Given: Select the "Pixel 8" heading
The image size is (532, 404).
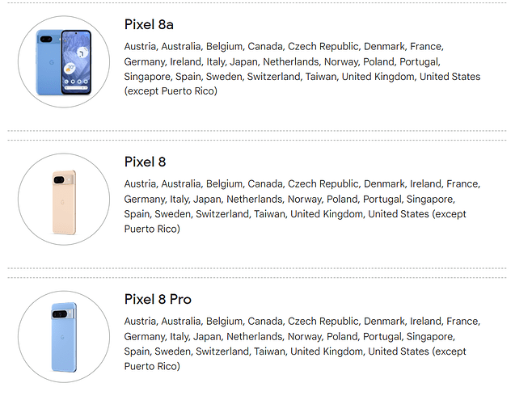Looking at the screenshot, I should [145, 162].
